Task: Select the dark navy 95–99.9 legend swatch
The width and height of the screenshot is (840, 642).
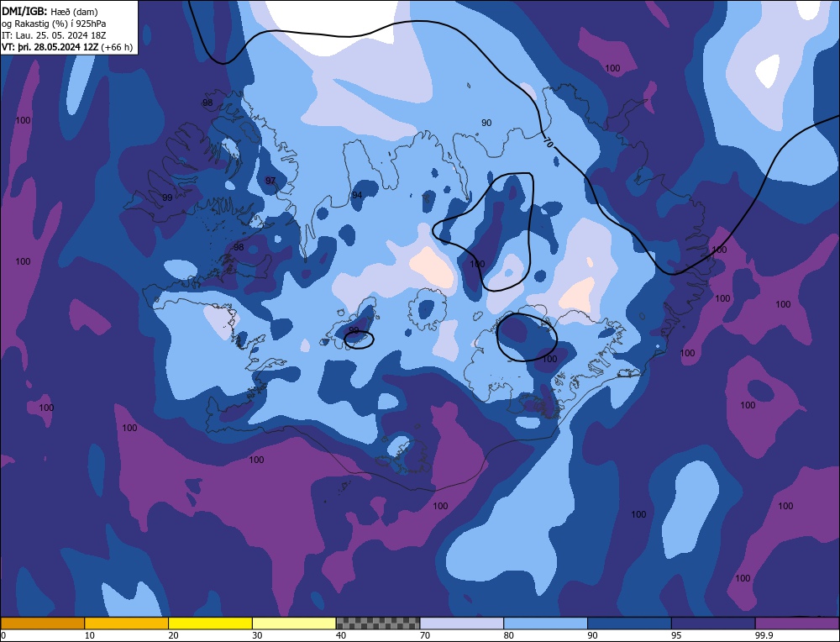Action: tap(713, 623)
